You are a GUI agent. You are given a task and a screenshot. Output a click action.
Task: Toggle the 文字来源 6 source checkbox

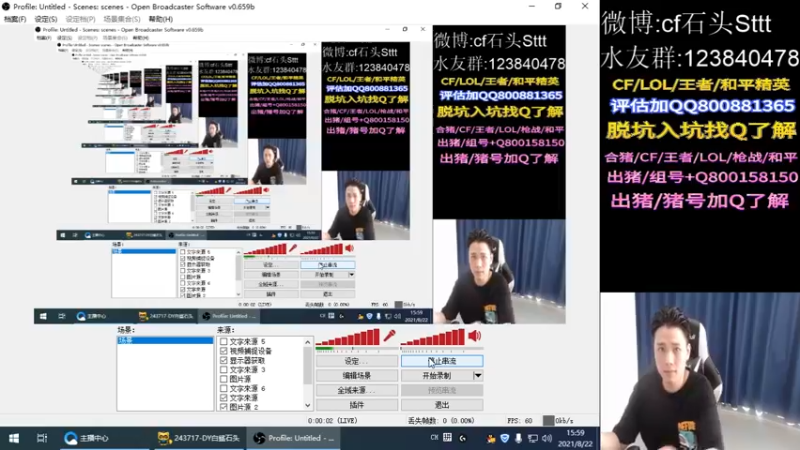(223, 388)
